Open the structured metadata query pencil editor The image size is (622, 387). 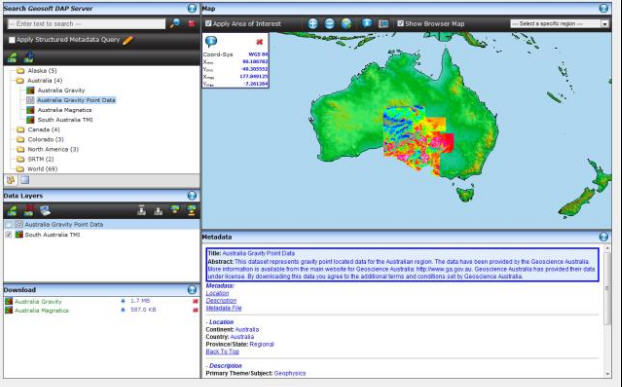tap(128, 40)
